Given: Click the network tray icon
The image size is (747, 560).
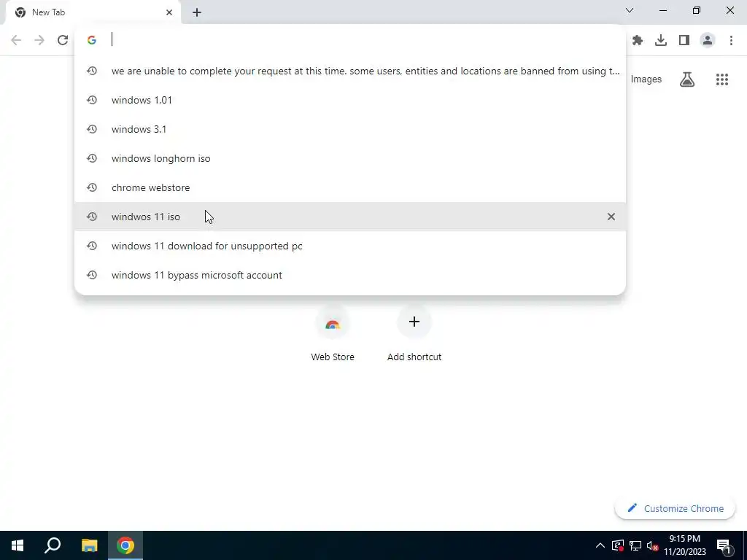Looking at the screenshot, I should [635, 545].
